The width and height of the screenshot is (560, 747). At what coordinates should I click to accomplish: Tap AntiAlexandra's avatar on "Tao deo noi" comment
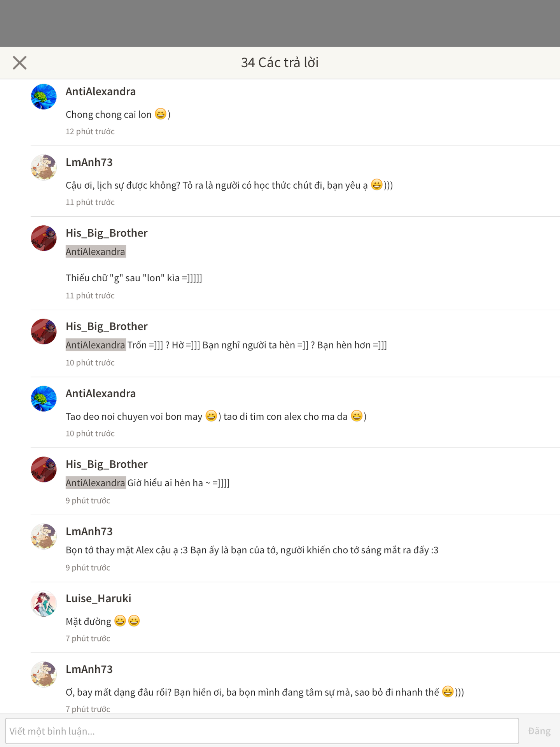(44, 398)
